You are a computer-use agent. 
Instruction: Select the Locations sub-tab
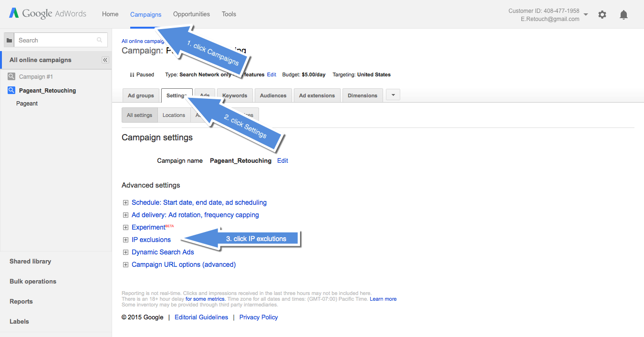[174, 115]
